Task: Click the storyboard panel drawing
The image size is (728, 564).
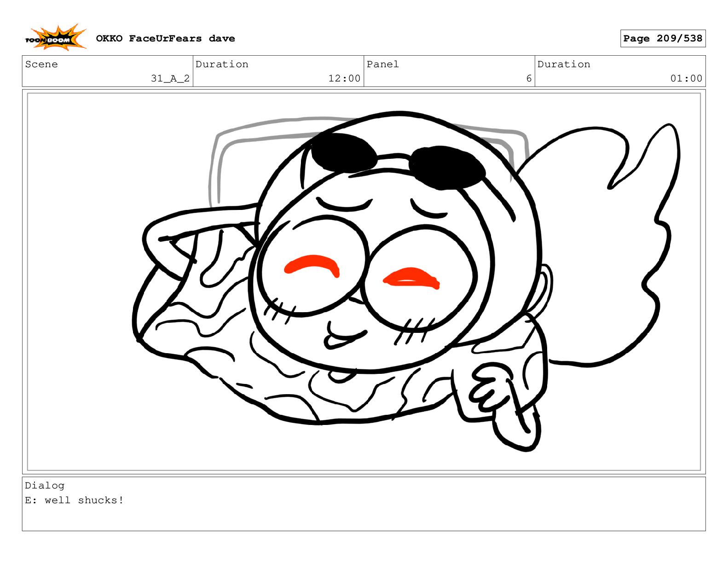Action: click(364, 282)
